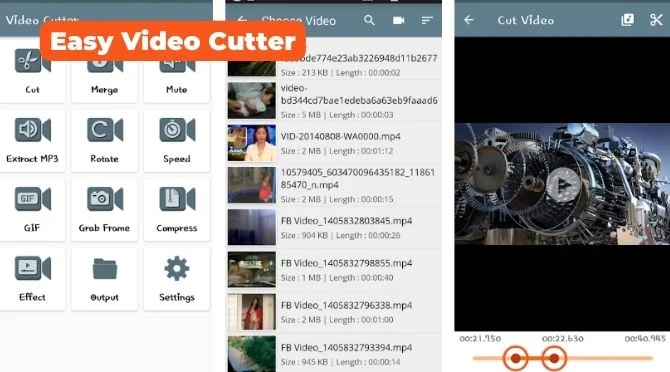
Task: Open thumbnail of the 5 MB video file
Action: (x=252, y=100)
